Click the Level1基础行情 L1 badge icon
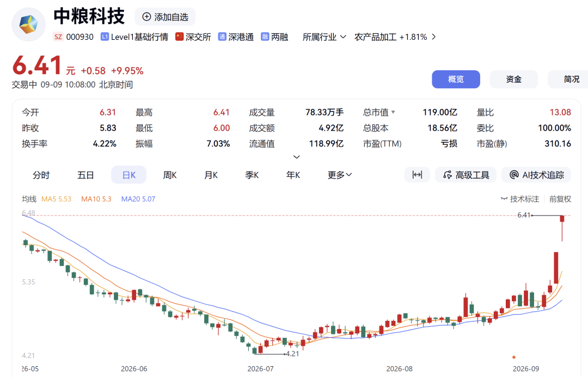Screen dimensions: 588x377 (105, 37)
